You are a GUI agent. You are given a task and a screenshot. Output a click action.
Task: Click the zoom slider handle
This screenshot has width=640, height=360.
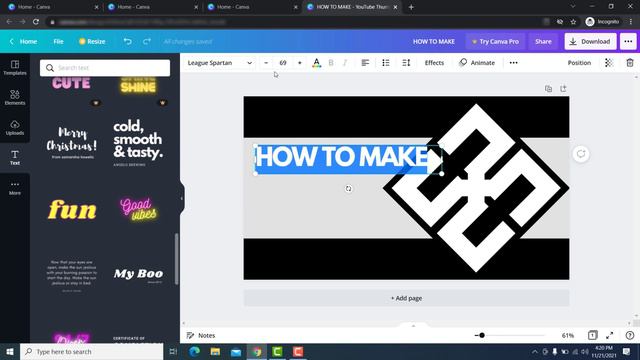pyautogui.click(x=482, y=336)
